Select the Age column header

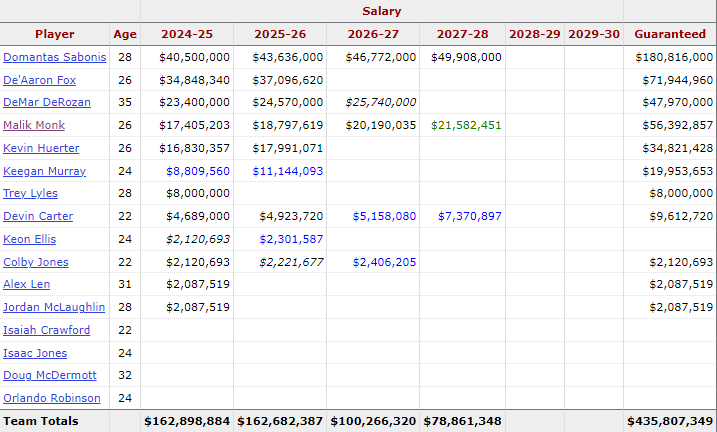click(125, 34)
